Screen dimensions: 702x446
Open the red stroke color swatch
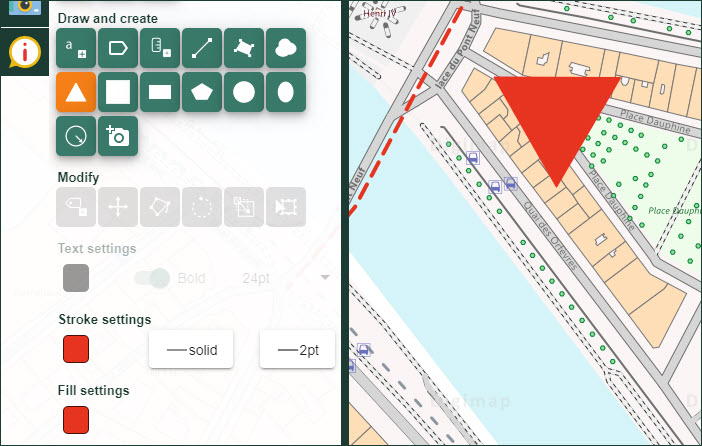(76, 350)
